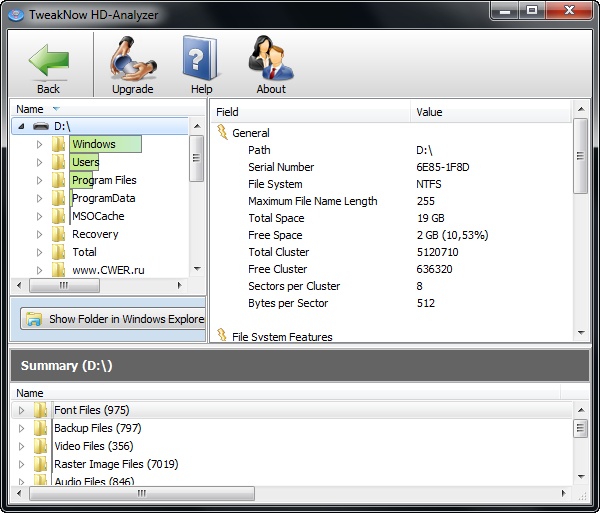Open the Upgrade toolbar icon
This screenshot has height=513, width=600.
(132, 59)
